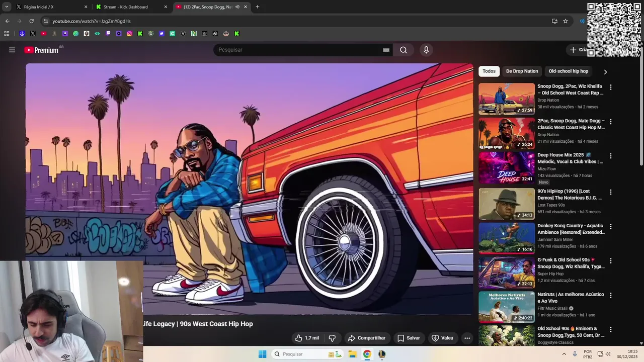Click the Valeu thanks button
Viewport: 644px width, 362px height.
tap(442, 338)
